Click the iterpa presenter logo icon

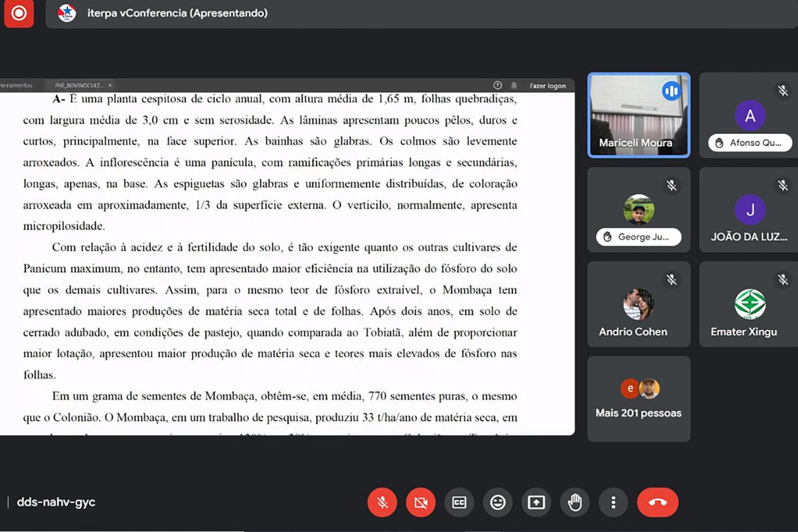pos(67,13)
